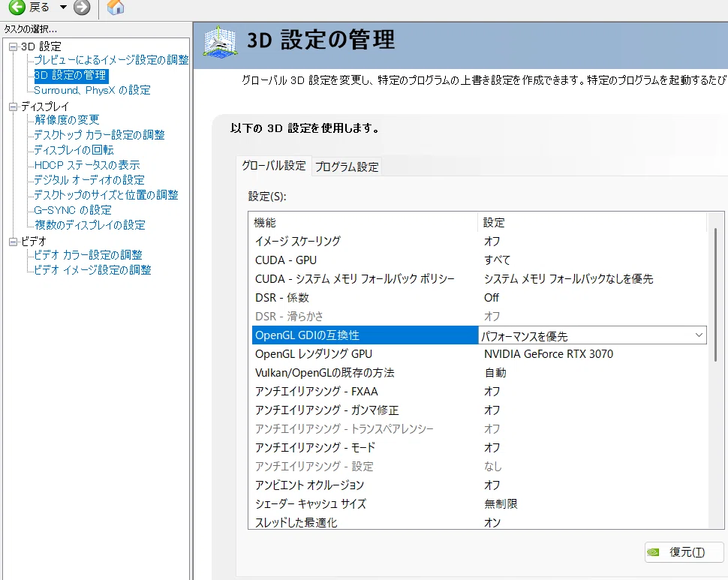Select the CUDA - GPU row
728x580 pixels.
479,260
